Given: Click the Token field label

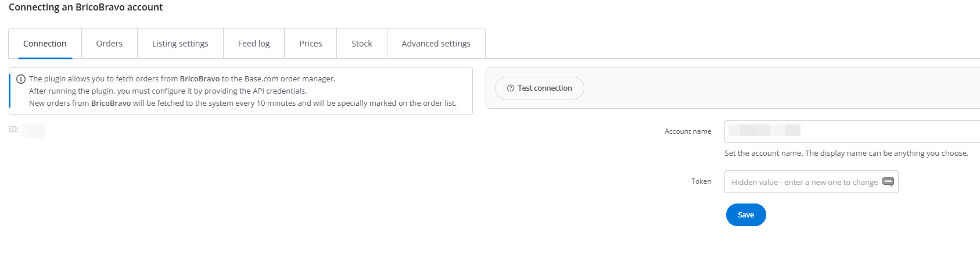Looking at the screenshot, I should (x=701, y=181).
